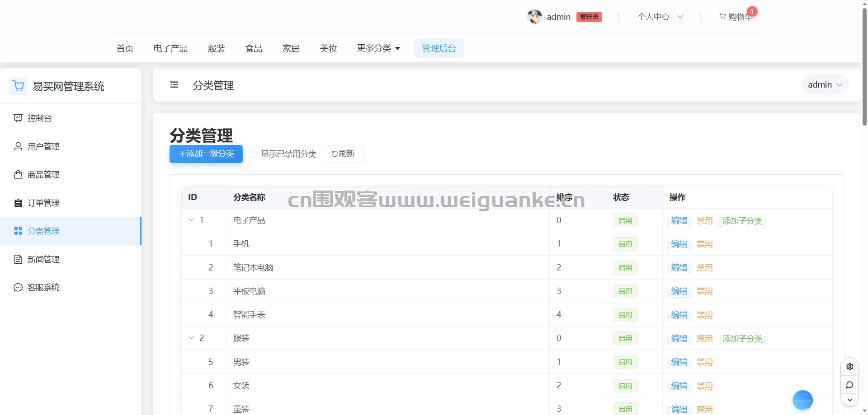Click the admin user avatar image
The height and width of the screenshot is (415, 868).
(x=534, y=17)
